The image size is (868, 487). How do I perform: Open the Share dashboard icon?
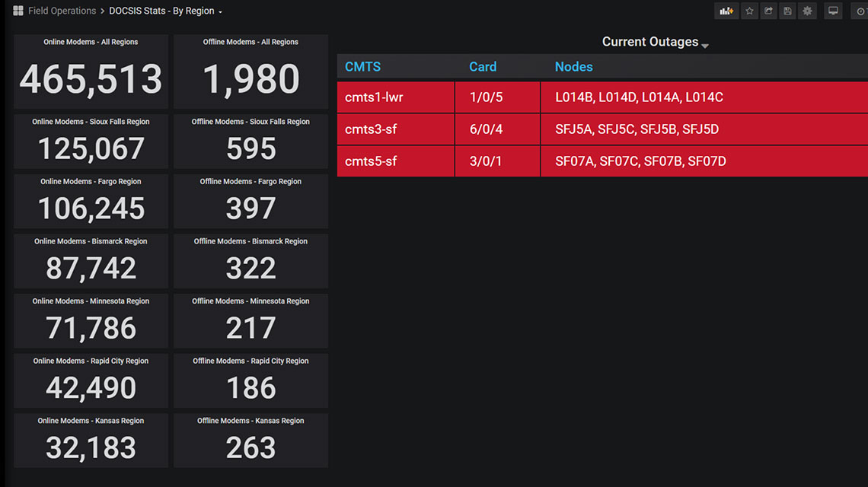pyautogui.click(x=768, y=11)
